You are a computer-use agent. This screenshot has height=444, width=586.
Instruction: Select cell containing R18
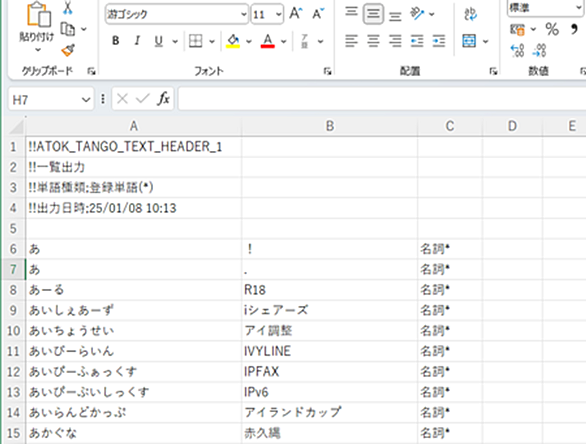(x=330, y=290)
